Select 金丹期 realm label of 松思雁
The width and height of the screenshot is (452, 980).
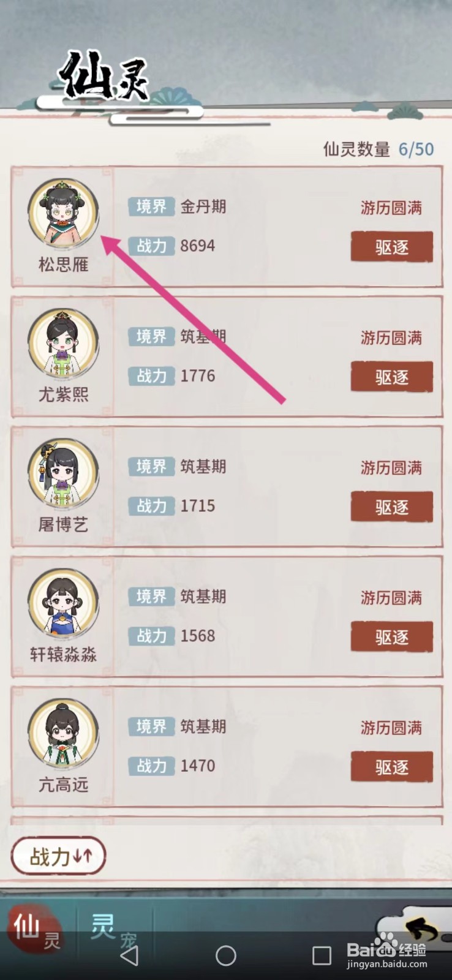coord(203,206)
